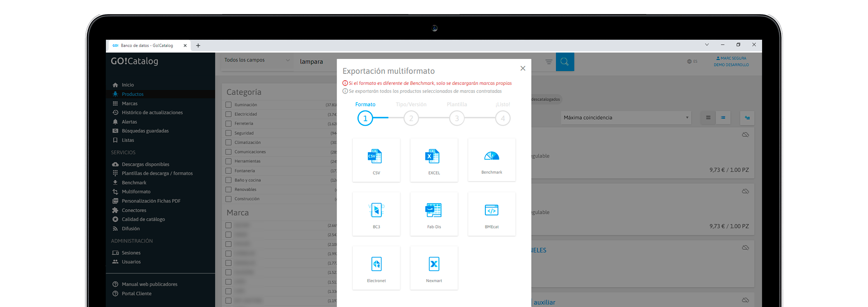Tick the Baño y cocina checkbox

coord(228,180)
